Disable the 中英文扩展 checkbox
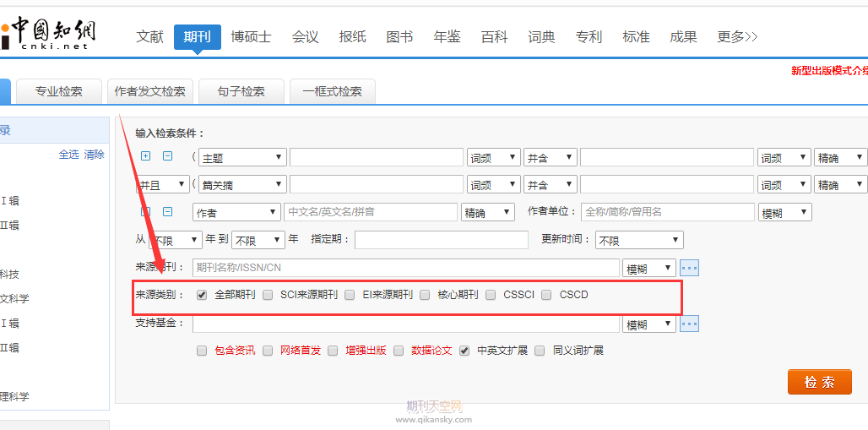The height and width of the screenshot is (430, 868). click(464, 351)
